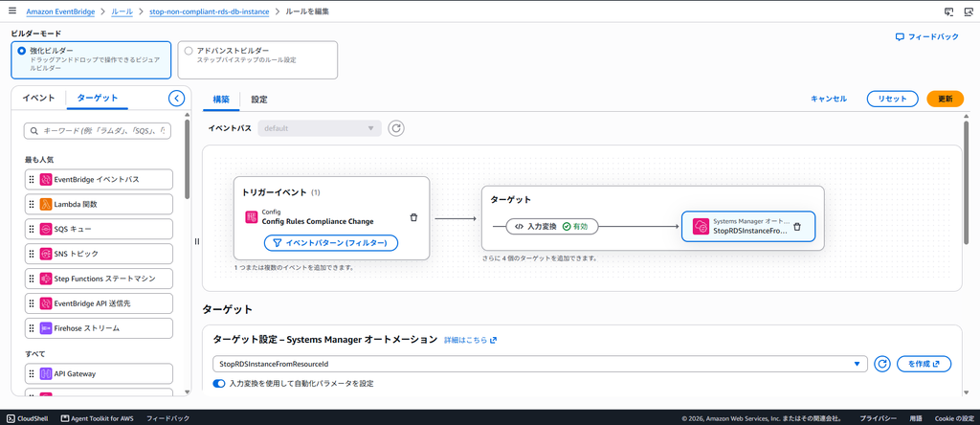
Task: Open Agent Toolkit for AWS in footer
Action: [x=97, y=418]
